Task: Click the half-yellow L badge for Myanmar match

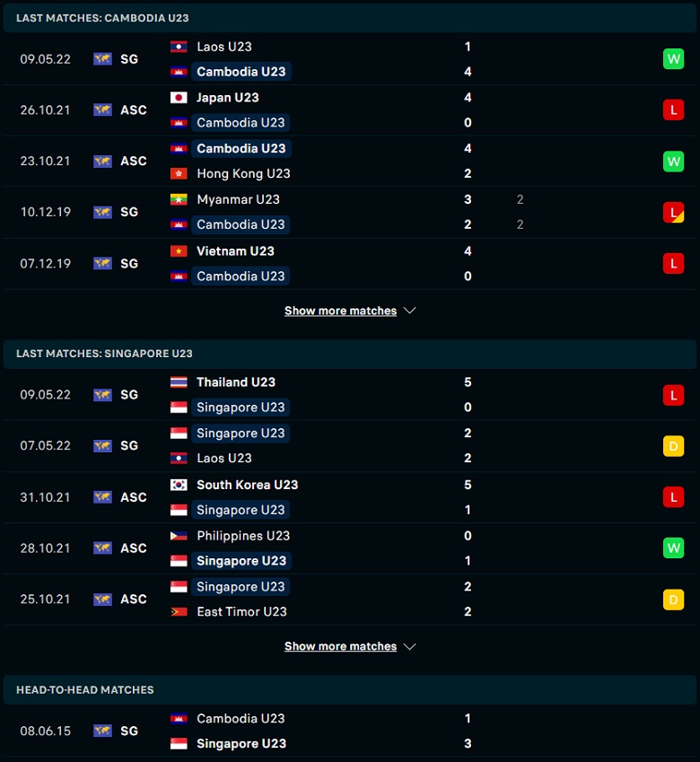Action: (673, 213)
